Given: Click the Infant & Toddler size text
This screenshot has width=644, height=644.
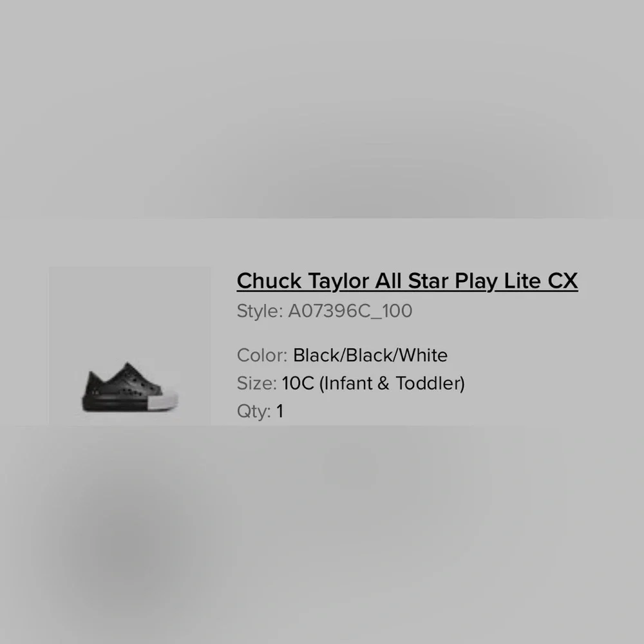Looking at the screenshot, I should (392, 384).
